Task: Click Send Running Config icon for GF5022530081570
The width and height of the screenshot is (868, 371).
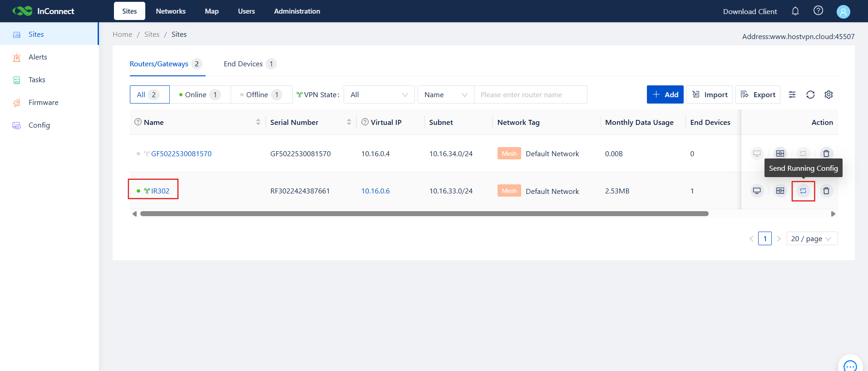Action: click(x=803, y=153)
